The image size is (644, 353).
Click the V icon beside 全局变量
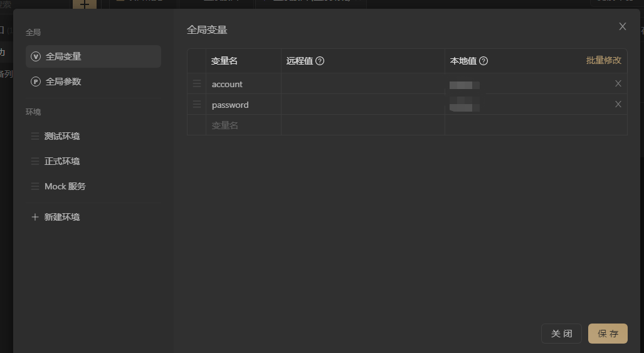(36, 56)
